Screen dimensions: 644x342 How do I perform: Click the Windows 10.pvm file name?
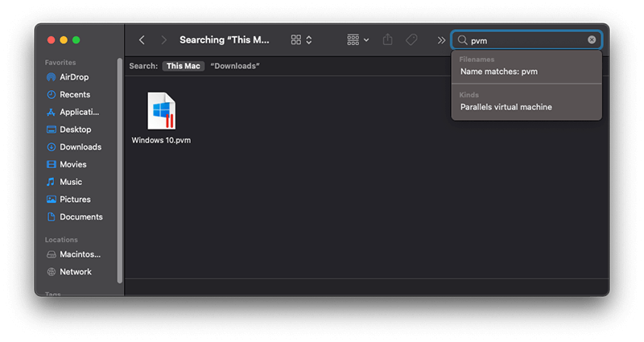161,140
